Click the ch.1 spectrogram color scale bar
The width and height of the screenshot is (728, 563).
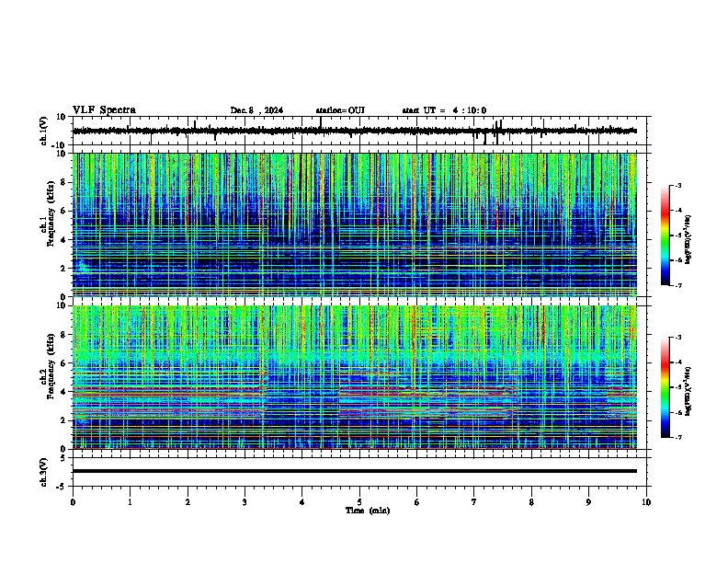665,235
